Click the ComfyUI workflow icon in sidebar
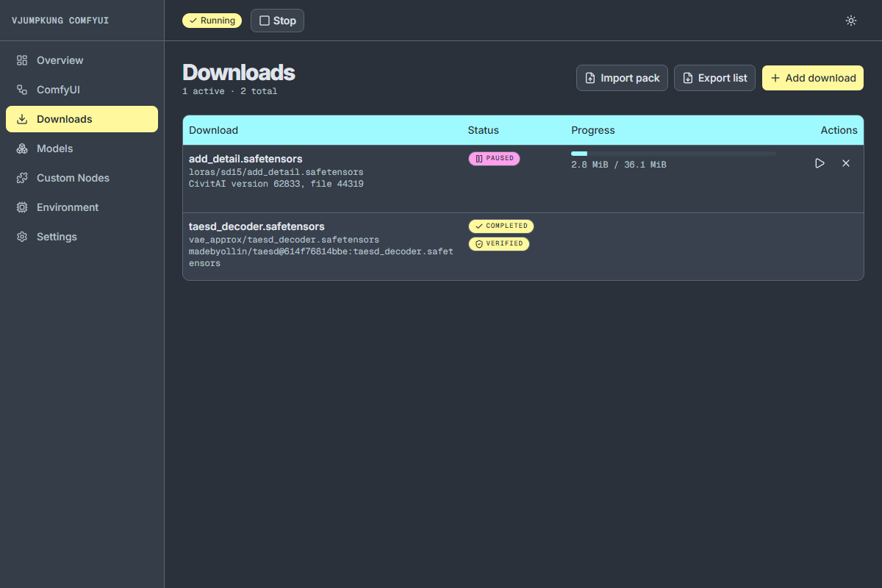 (x=22, y=90)
